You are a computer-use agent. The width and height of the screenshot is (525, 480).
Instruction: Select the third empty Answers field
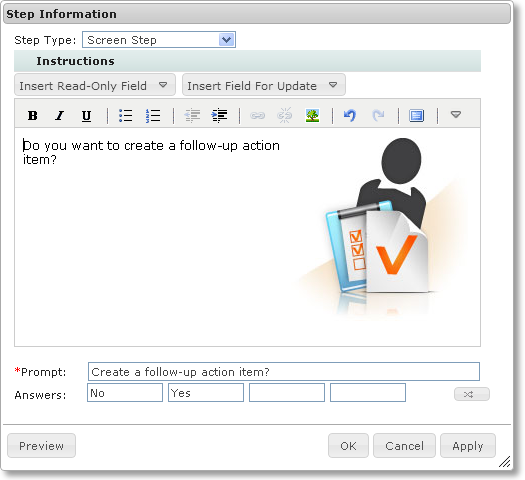pos(287,393)
